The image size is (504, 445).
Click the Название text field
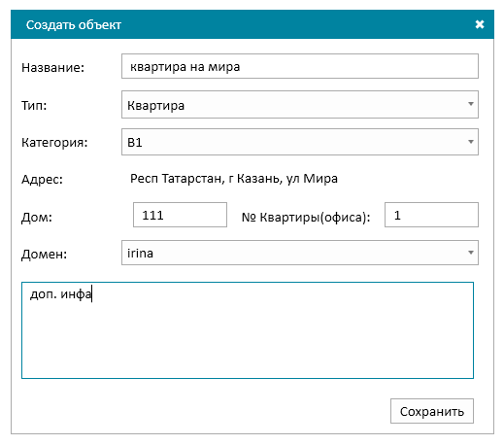(x=300, y=66)
